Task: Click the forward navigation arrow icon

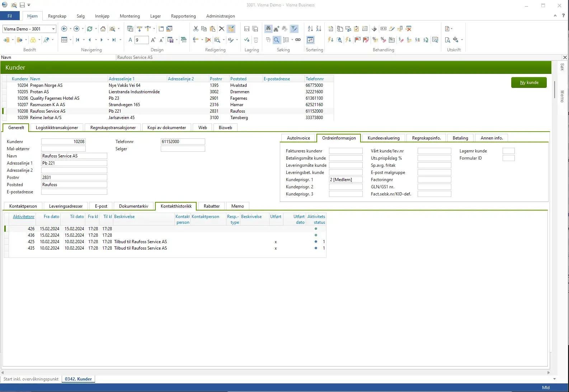Action: [76, 29]
